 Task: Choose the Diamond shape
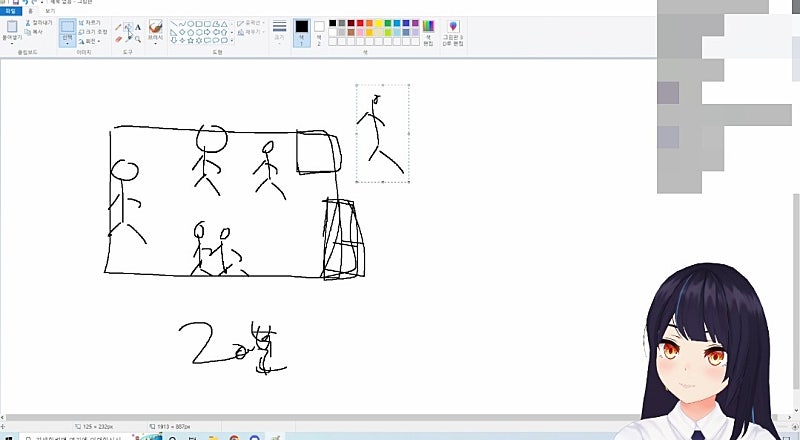pos(182,33)
